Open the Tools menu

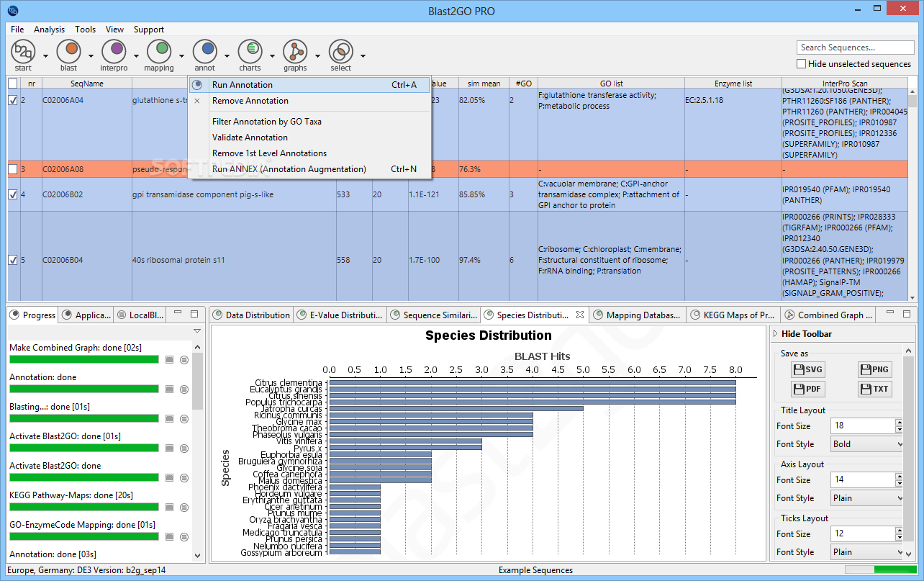pyautogui.click(x=86, y=30)
